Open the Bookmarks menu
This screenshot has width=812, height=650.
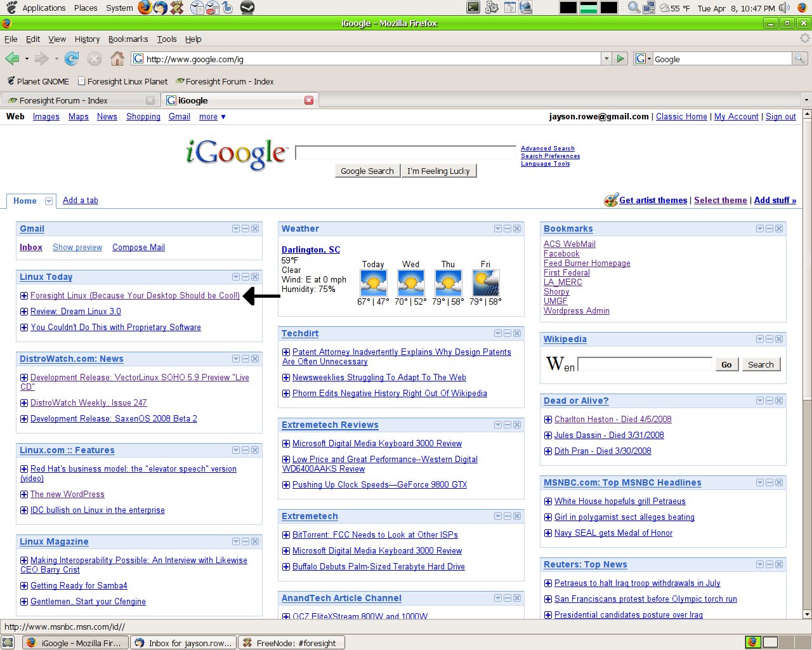pyautogui.click(x=128, y=39)
